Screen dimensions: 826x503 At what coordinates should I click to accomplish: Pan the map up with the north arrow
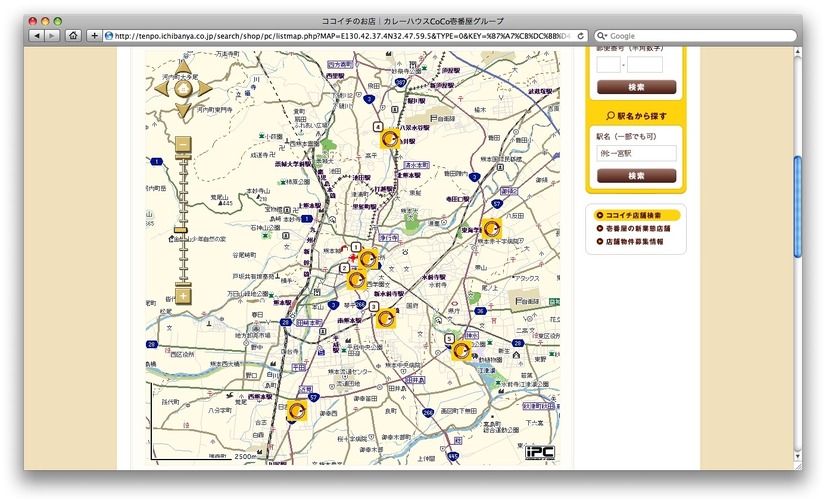tap(183, 67)
